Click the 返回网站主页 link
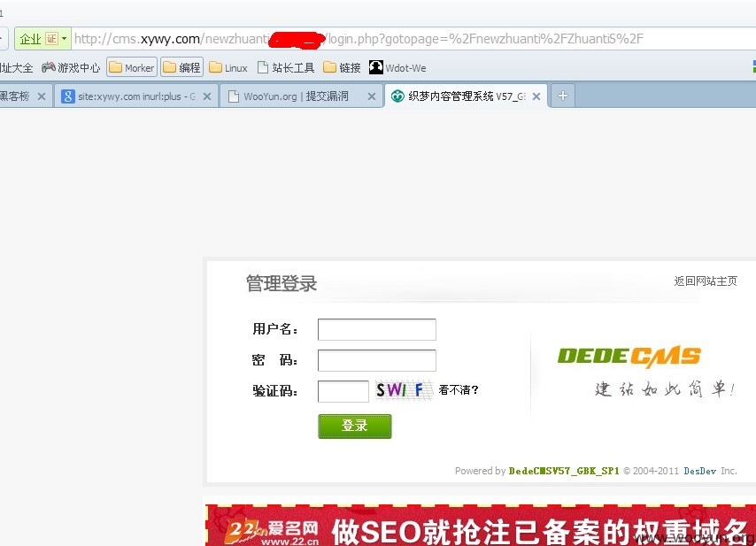The width and height of the screenshot is (756, 546). 706,281
